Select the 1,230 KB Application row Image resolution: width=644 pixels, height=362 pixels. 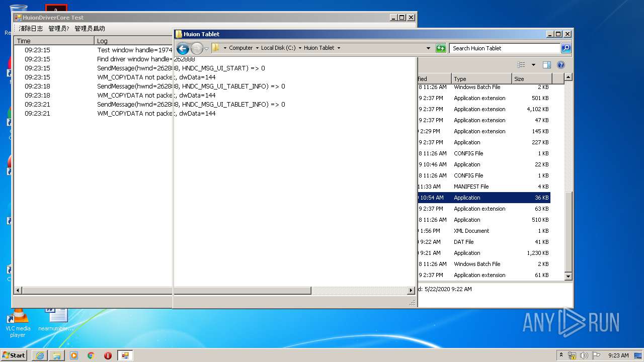(x=484, y=253)
